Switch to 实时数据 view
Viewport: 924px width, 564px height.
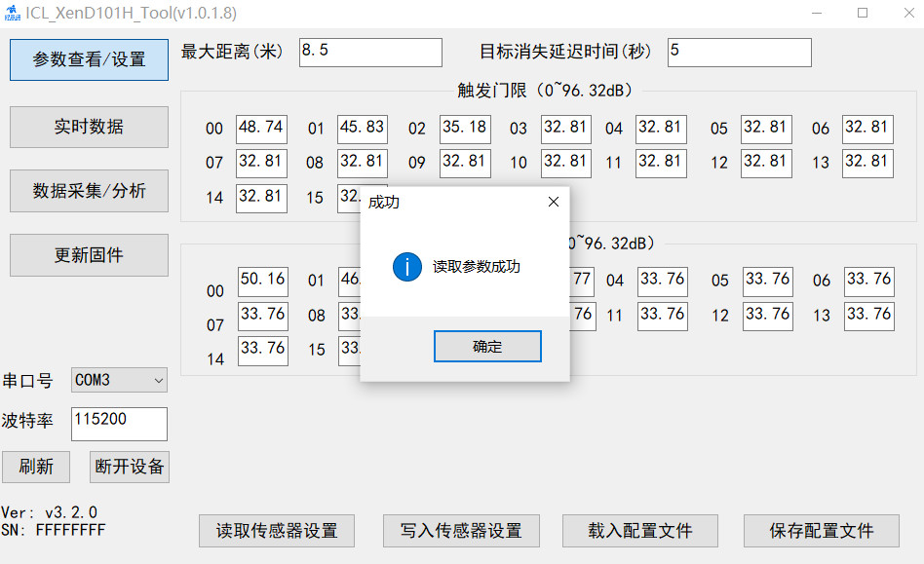tap(89, 127)
